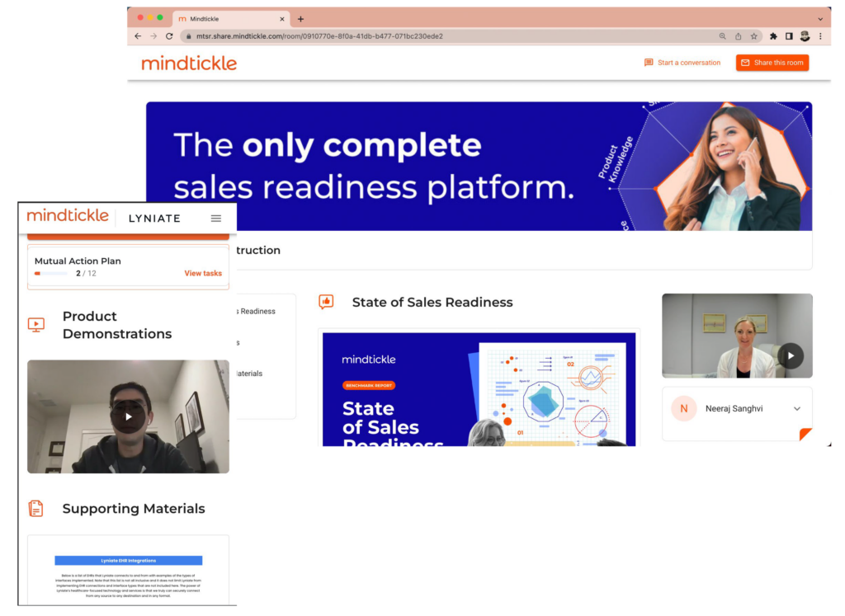Open the hamburger menu in the mobile panel

click(x=216, y=218)
